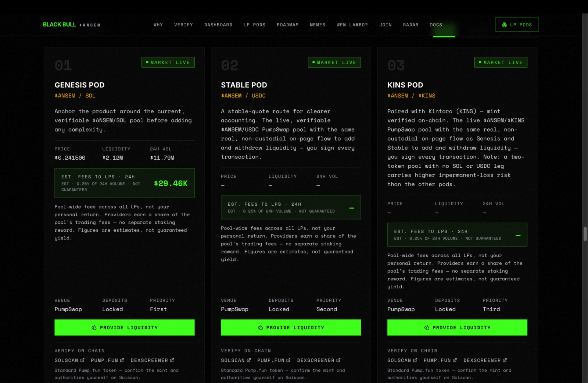
Task: Click the KINS POD title
Action: (x=405, y=85)
